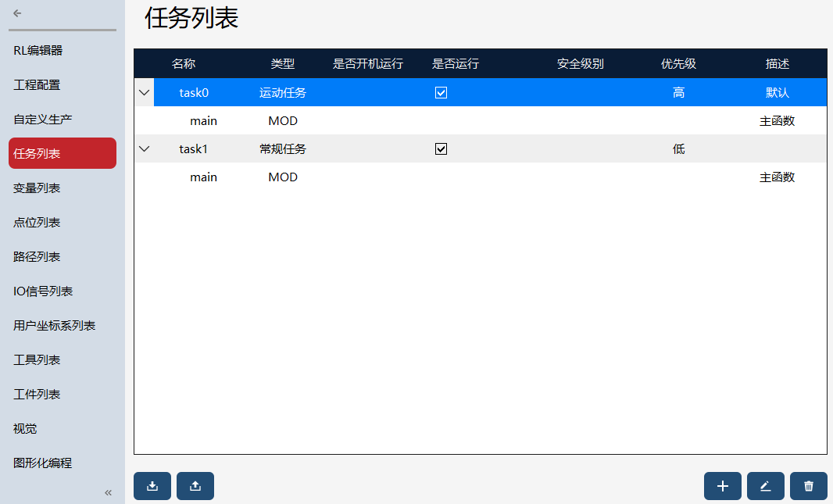Click priority 低 cell of task1

tap(678, 148)
